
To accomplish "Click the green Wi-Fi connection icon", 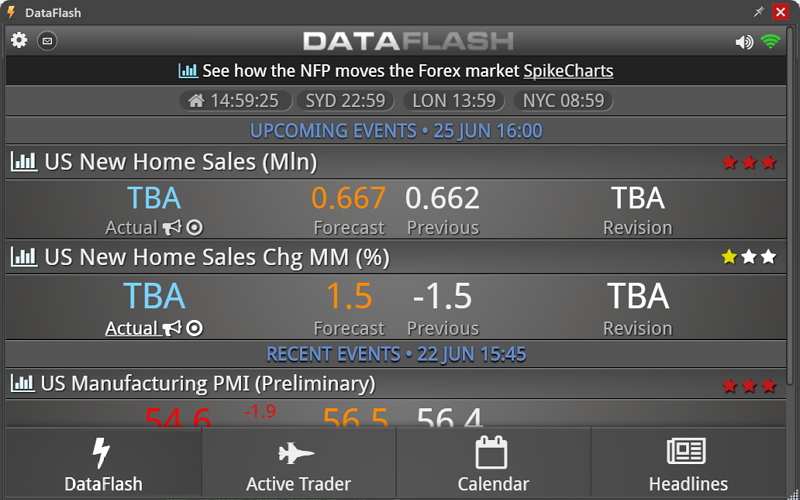I will point(770,41).
